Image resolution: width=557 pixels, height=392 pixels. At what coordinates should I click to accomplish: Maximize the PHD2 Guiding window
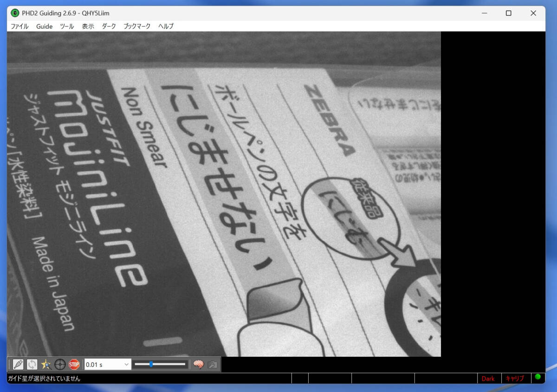click(x=509, y=13)
